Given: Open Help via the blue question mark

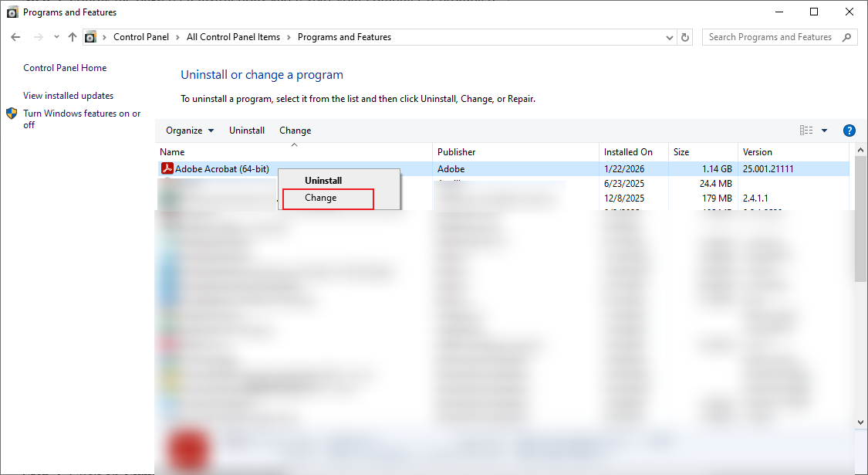Looking at the screenshot, I should pos(849,130).
